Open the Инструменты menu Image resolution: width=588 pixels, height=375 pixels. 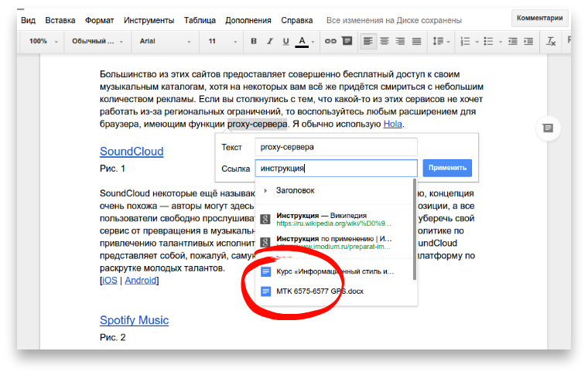click(x=149, y=20)
